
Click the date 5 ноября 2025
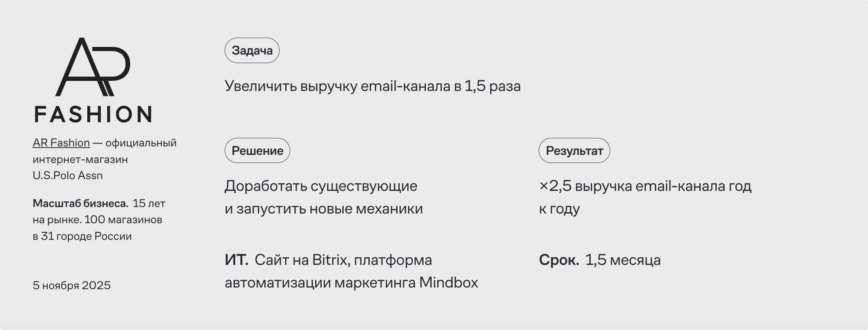tap(72, 286)
